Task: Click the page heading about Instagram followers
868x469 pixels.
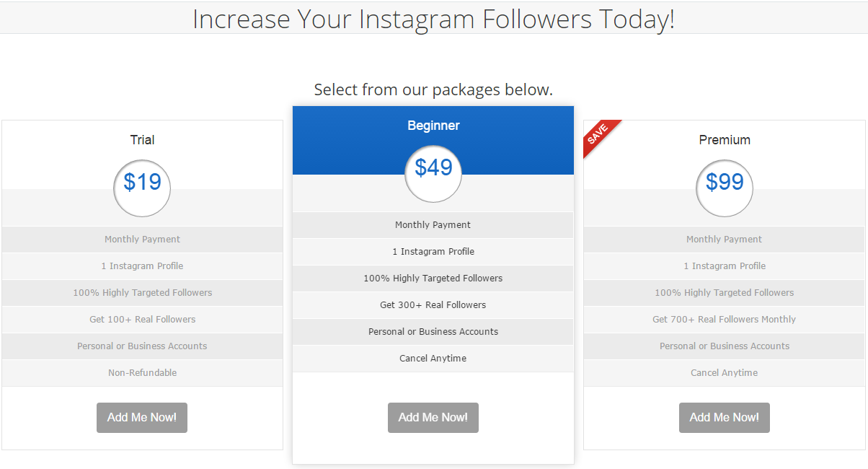Action: tap(433, 19)
